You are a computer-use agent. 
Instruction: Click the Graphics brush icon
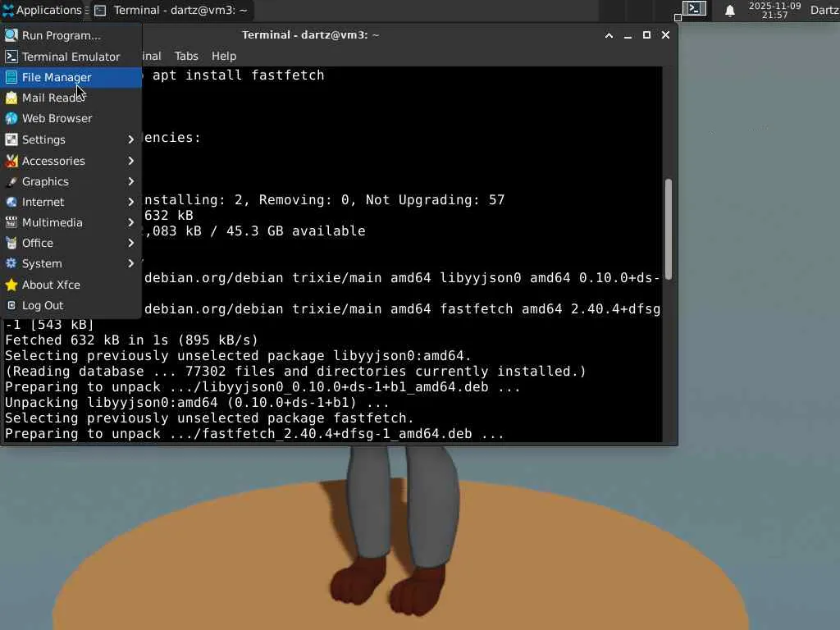pos(11,181)
